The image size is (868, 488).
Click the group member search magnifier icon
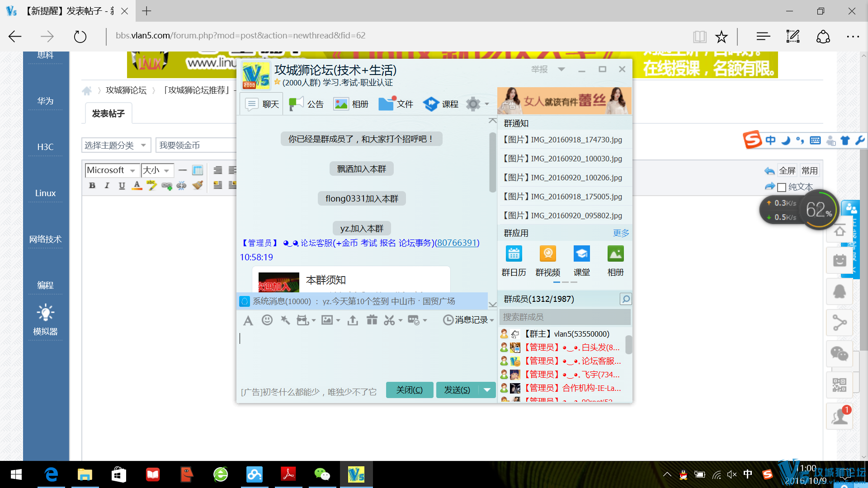click(625, 299)
